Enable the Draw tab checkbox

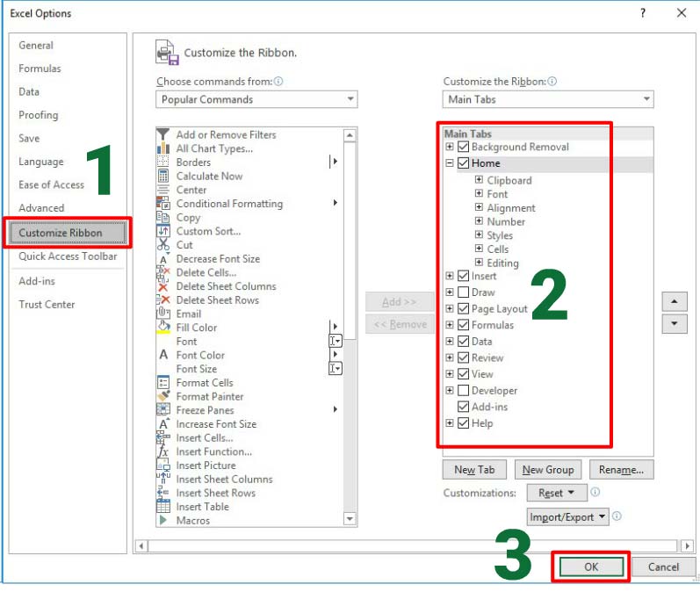tap(463, 292)
